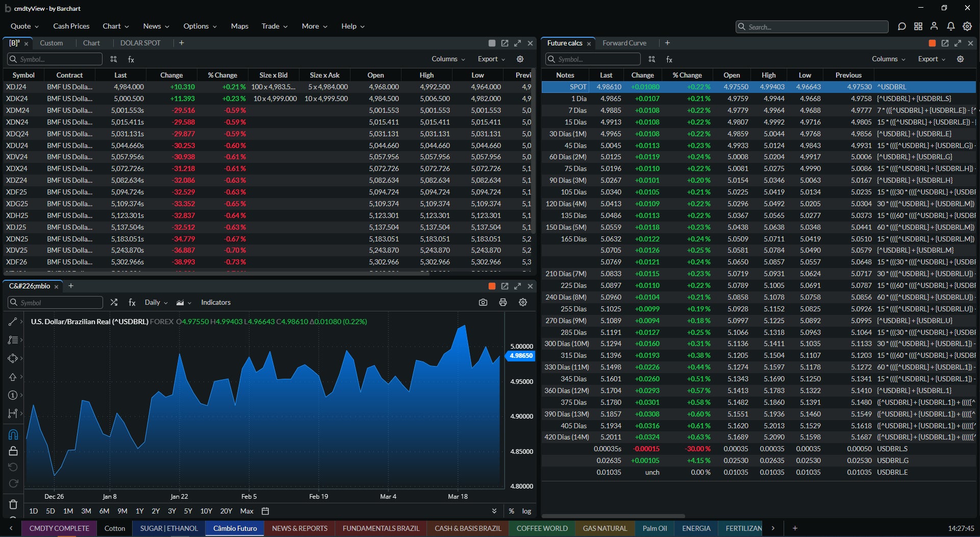Toggle the lock drawings icon in chart sidebar
The image size is (980, 537).
(x=13, y=451)
